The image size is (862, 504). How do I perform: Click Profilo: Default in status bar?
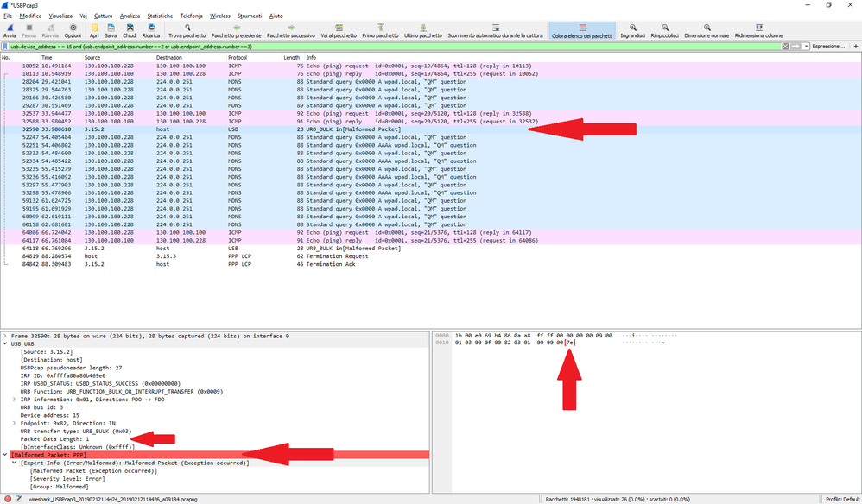842,499
